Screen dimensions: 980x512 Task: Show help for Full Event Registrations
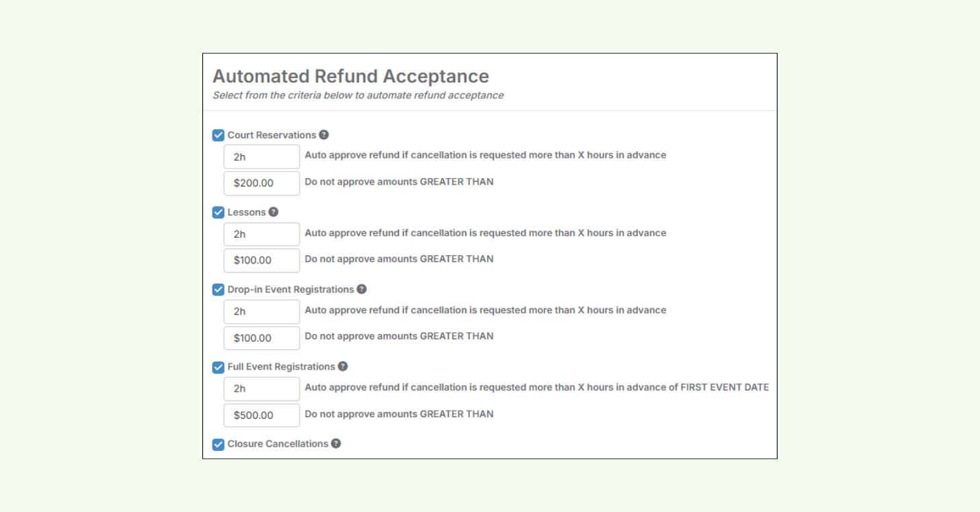[343, 366]
